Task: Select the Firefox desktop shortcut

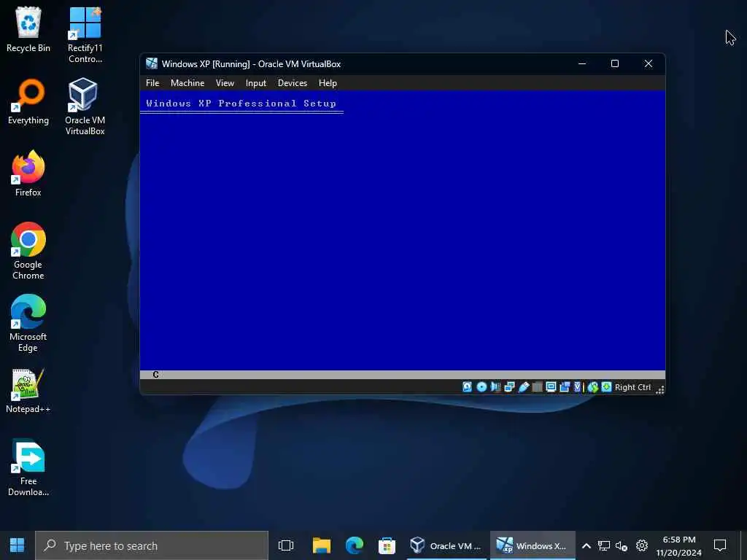Action: pos(28,174)
